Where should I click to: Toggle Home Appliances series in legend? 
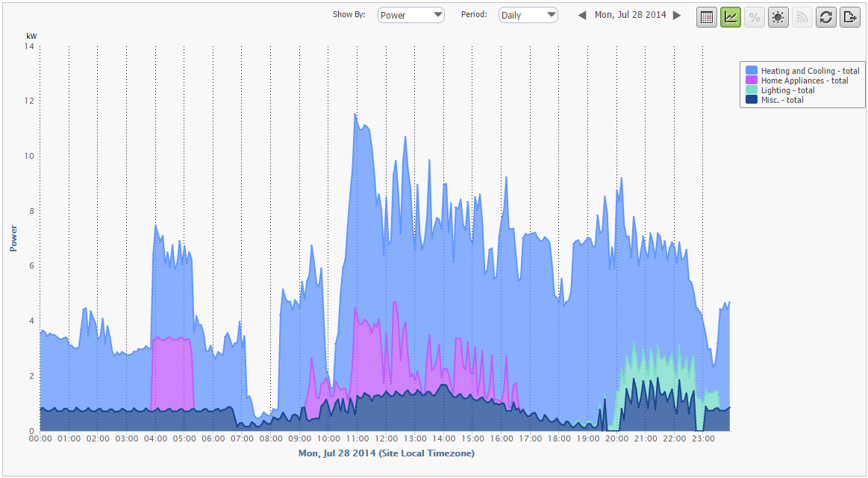coord(804,81)
